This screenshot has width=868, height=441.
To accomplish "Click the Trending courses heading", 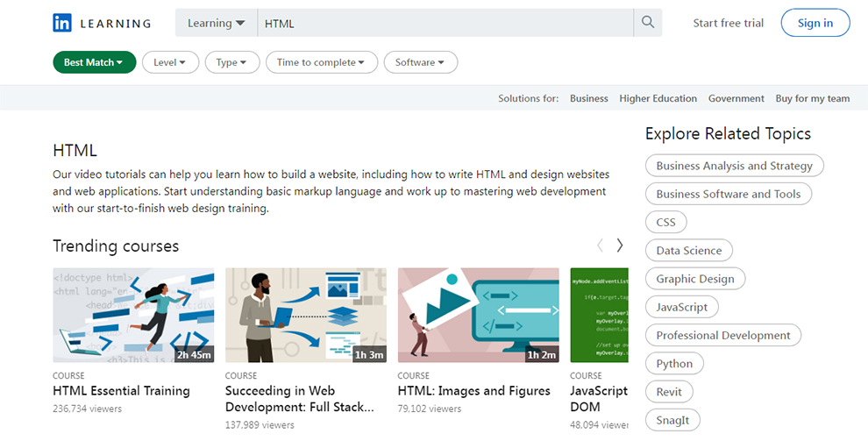I will coord(116,245).
